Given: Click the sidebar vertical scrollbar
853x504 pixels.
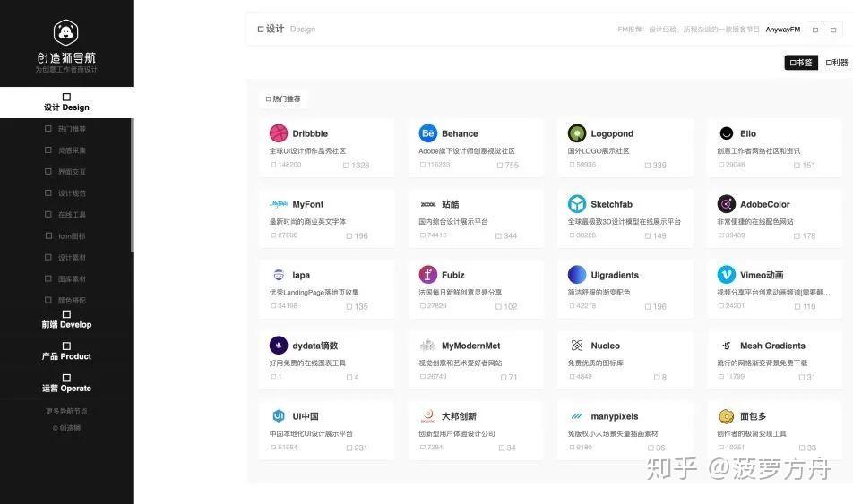Looking at the screenshot, I should point(132,185).
